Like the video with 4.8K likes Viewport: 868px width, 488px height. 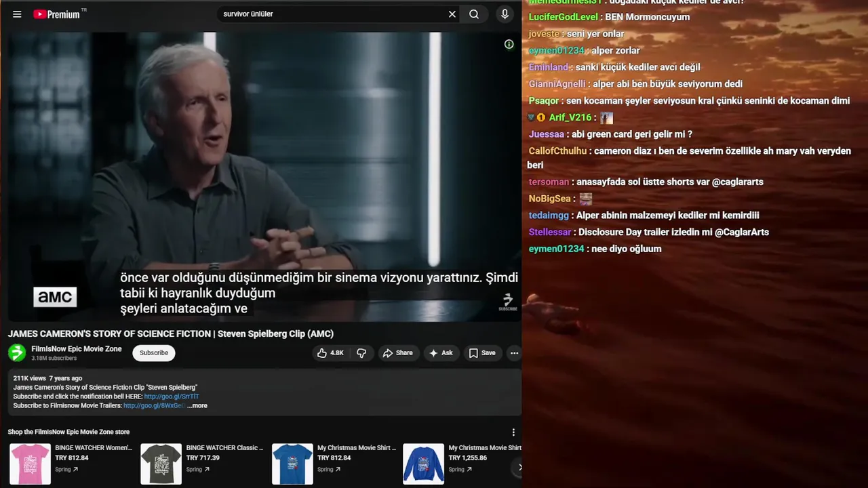330,353
